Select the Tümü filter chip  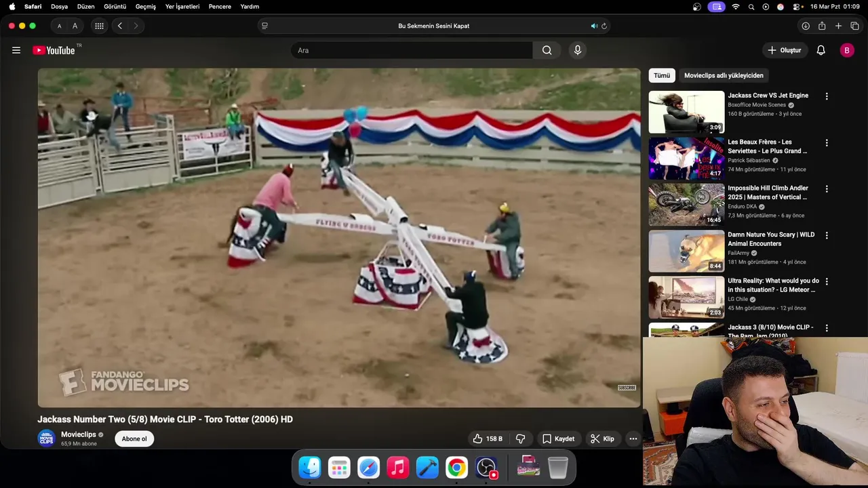click(x=662, y=75)
